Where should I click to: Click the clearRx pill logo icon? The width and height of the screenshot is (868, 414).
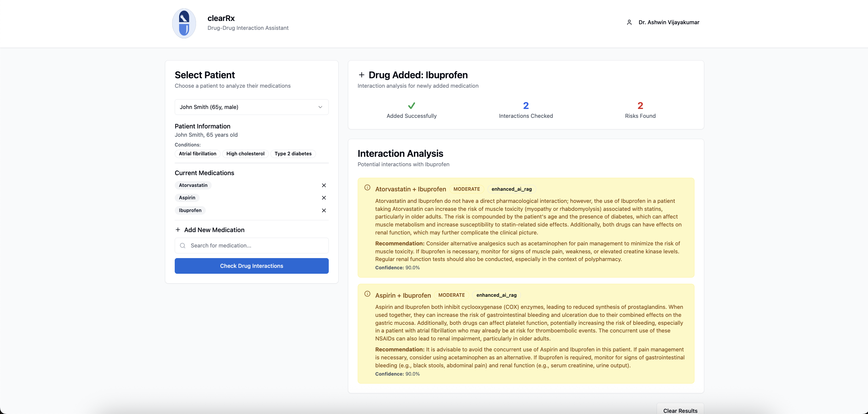pos(184,23)
